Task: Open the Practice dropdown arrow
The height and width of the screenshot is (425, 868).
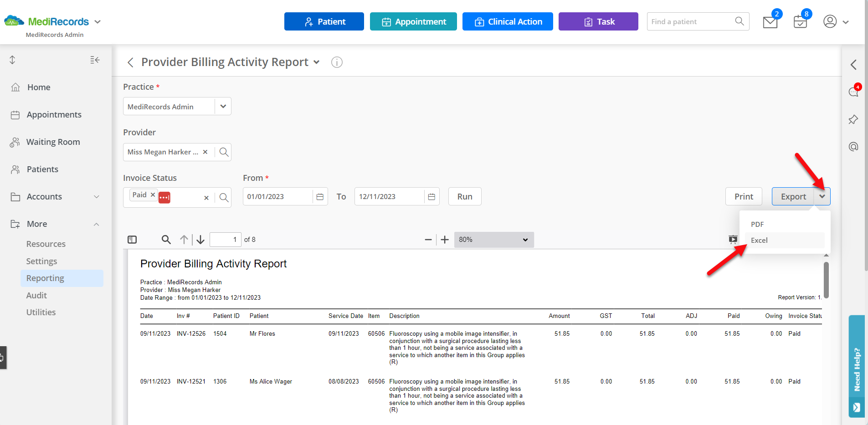Action: click(x=223, y=106)
